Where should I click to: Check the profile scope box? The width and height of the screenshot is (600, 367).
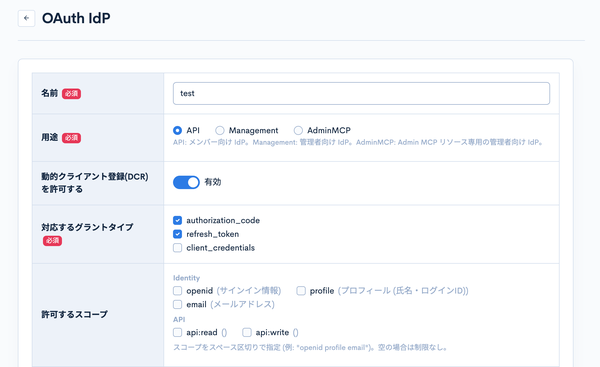pos(301,291)
